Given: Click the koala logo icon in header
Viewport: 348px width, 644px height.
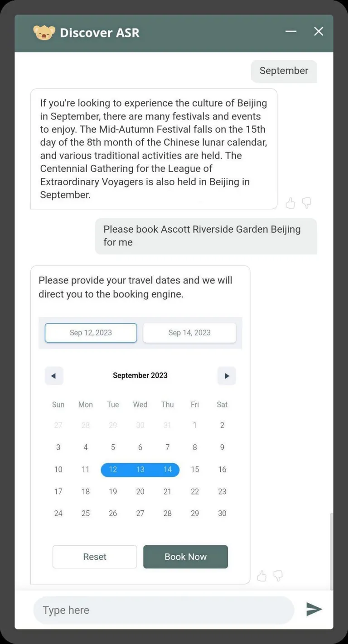Looking at the screenshot, I should pos(44,33).
